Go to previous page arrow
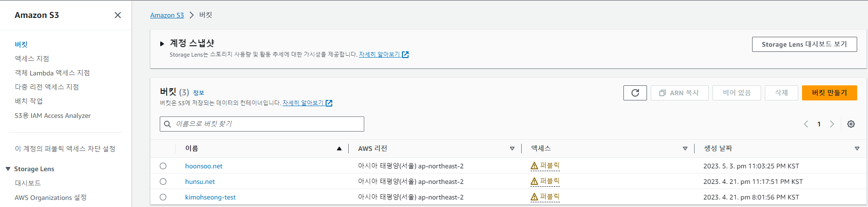 pyautogui.click(x=806, y=124)
